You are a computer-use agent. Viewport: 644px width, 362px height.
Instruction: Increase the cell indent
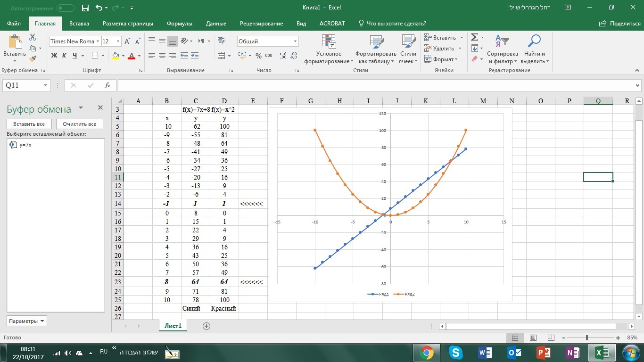coord(195,56)
